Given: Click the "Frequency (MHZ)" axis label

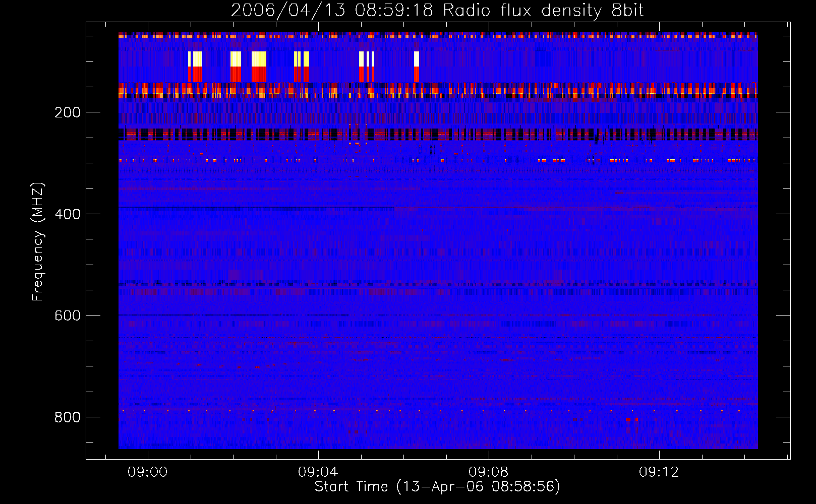Looking at the screenshot, I should pyautogui.click(x=38, y=241).
